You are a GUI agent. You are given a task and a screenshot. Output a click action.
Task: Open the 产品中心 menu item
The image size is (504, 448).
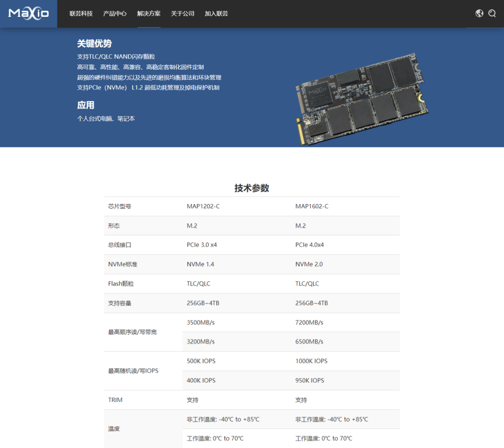coord(115,13)
